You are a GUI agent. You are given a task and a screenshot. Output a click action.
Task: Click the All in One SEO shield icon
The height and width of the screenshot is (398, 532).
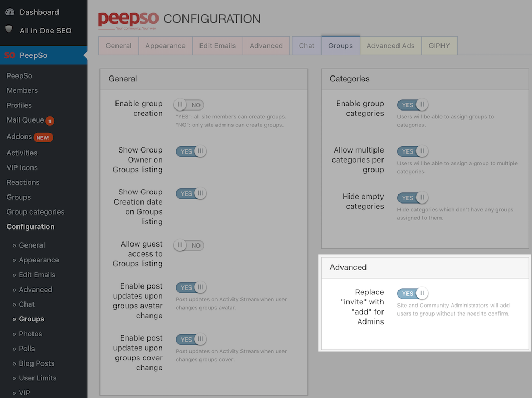pyautogui.click(x=9, y=30)
